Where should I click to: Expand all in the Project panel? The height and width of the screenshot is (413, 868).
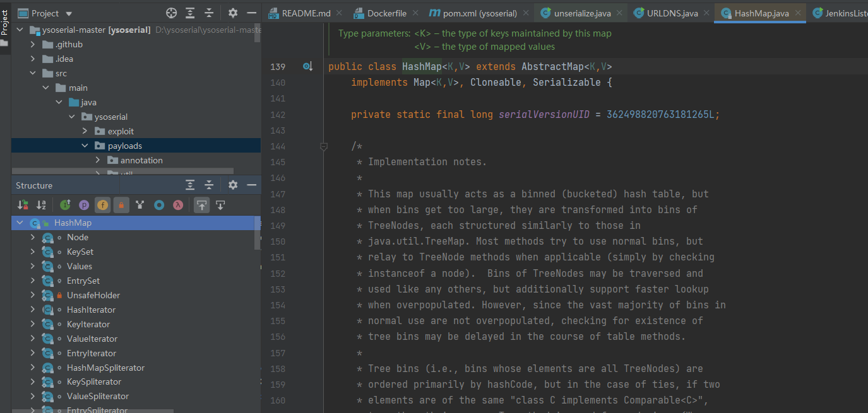click(190, 13)
